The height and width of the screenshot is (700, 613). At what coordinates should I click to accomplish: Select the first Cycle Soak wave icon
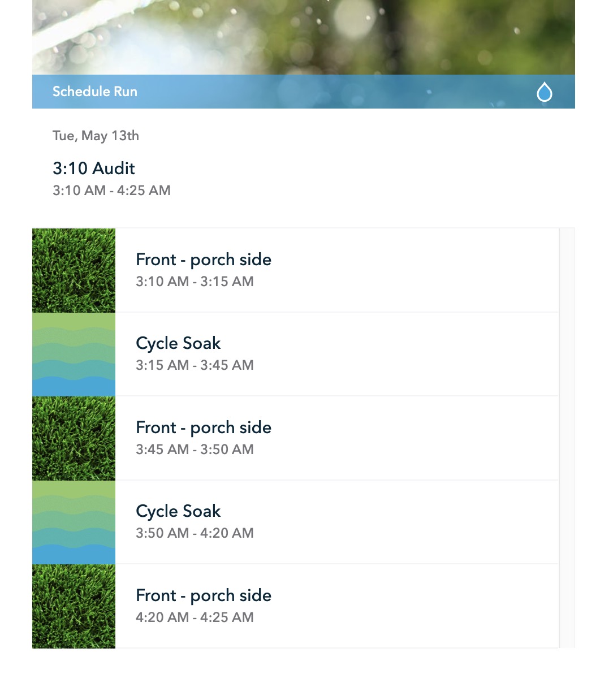pyautogui.click(x=74, y=355)
